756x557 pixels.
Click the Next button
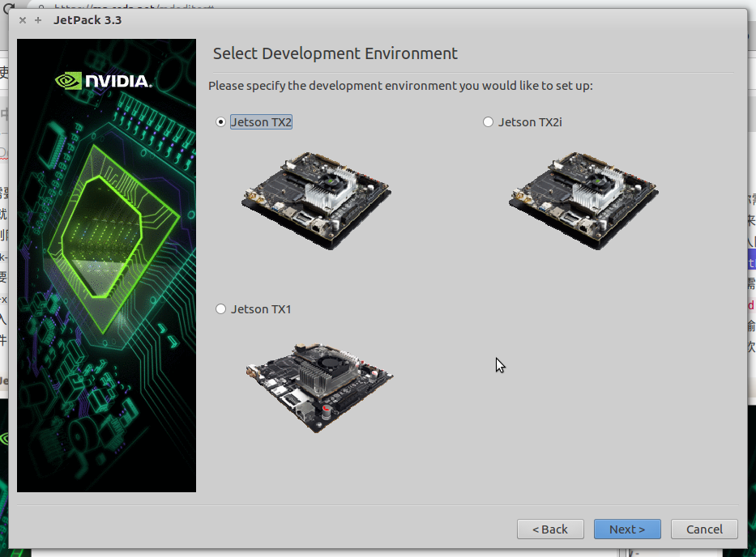[x=627, y=529]
